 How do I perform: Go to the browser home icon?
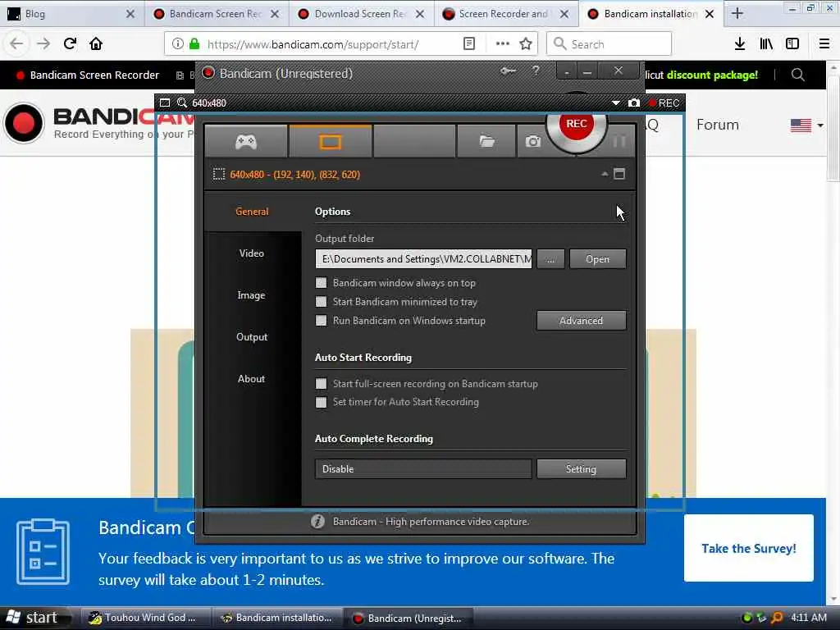coord(96,43)
